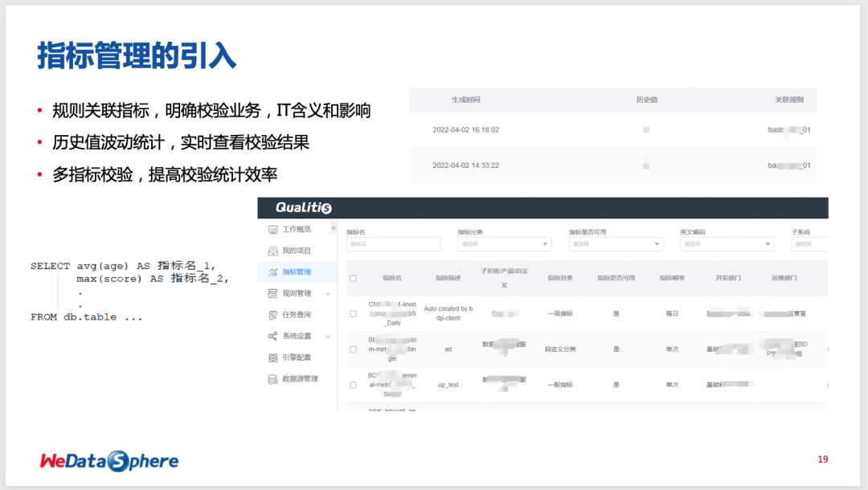Click the 每日 frequency cell
The height and width of the screenshot is (490, 868).
pyautogui.click(x=672, y=313)
